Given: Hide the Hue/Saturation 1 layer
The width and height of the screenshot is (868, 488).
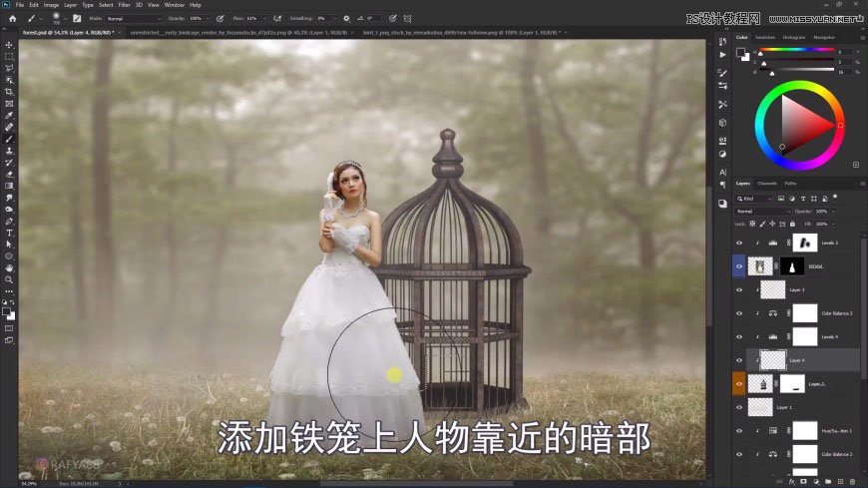Looking at the screenshot, I should [739, 430].
